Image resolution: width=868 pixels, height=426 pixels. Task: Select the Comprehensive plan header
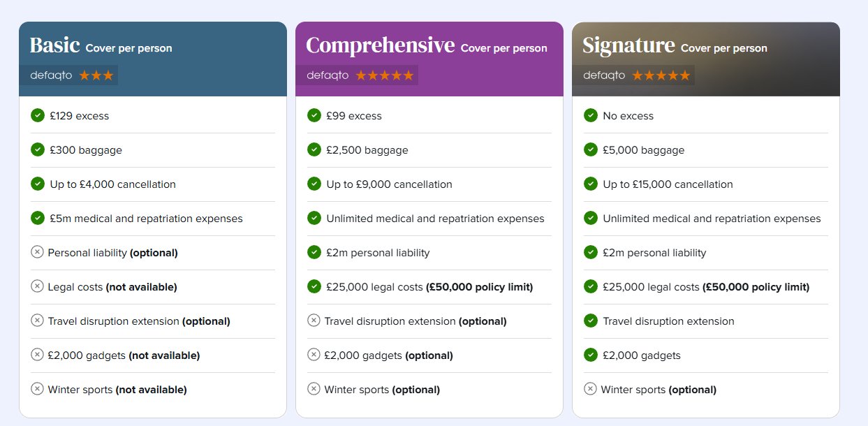429,59
